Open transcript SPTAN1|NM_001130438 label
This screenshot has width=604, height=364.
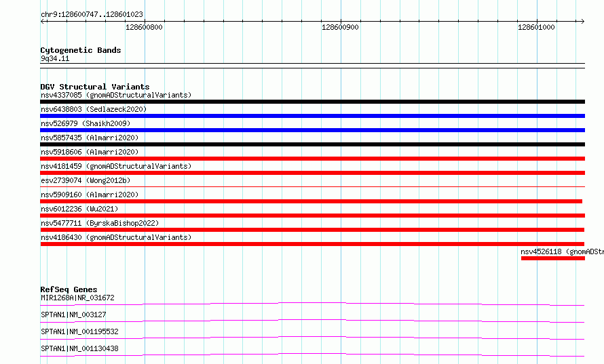pos(79,348)
